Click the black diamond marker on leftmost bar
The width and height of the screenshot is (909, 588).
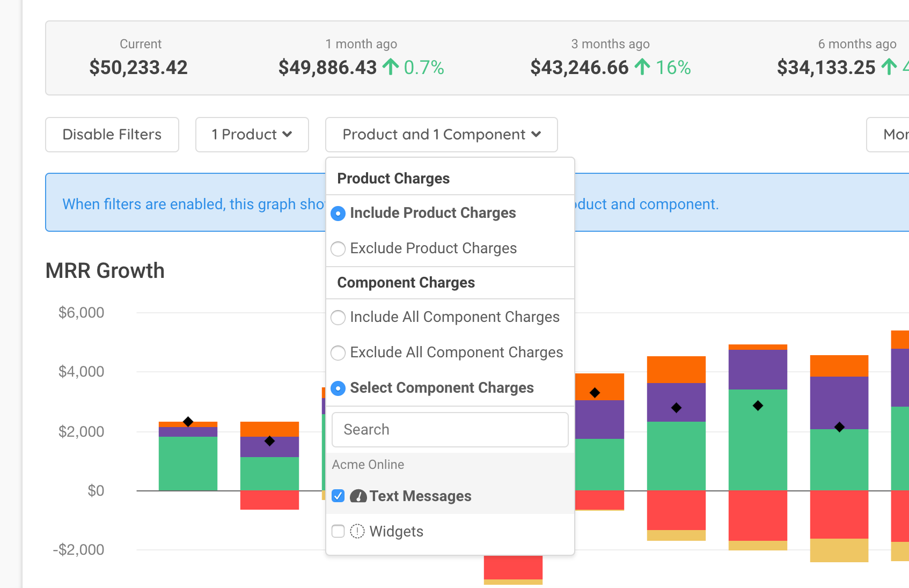pos(188,422)
